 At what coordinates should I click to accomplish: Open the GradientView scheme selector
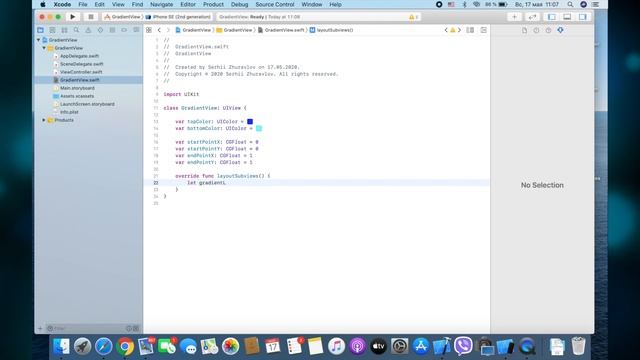122,17
